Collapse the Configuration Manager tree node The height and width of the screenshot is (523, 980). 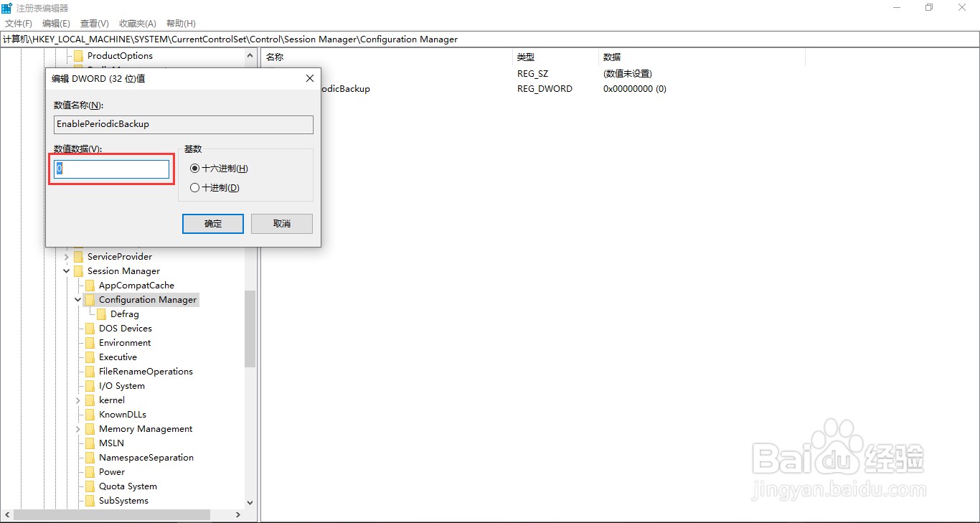78,300
